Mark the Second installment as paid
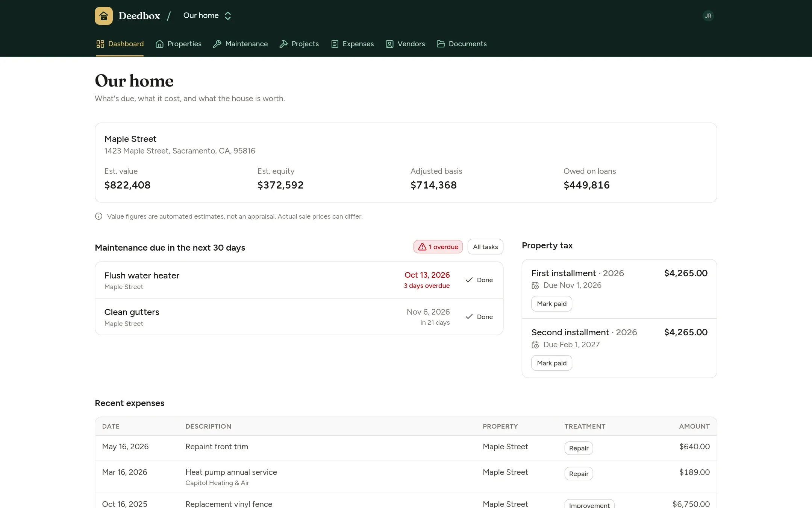The height and width of the screenshot is (508, 812). tap(551, 363)
